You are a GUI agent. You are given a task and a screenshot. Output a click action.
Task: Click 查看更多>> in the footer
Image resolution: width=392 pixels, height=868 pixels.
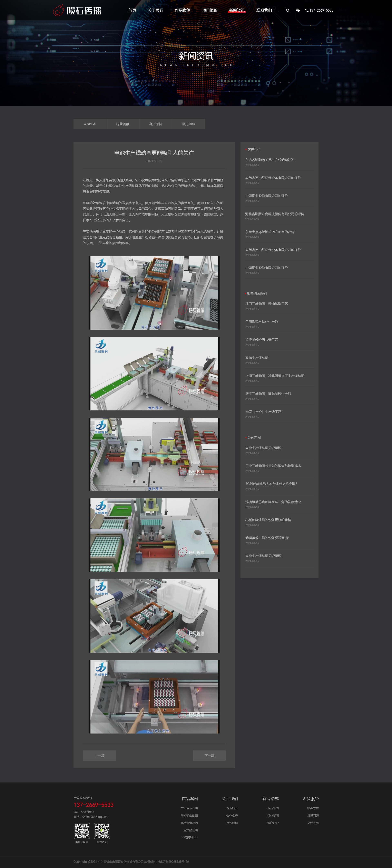pyautogui.click(x=190, y=837)
